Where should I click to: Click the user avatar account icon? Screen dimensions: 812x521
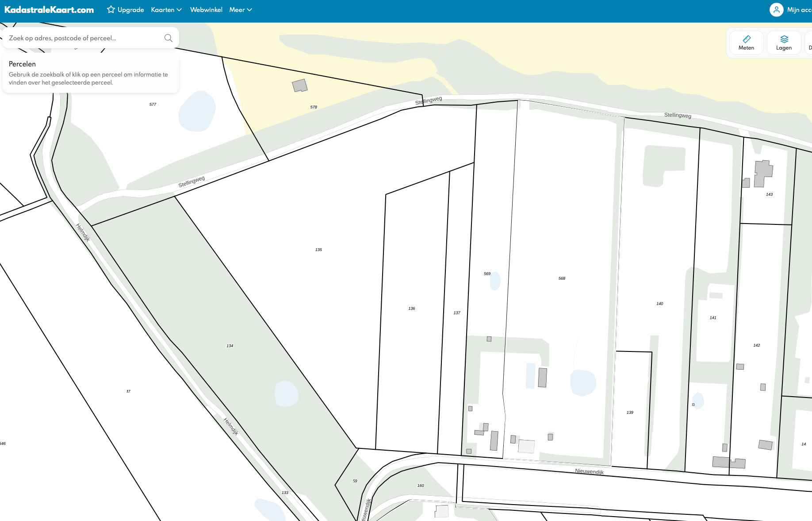pyautogui.click(x=776, y=10)
